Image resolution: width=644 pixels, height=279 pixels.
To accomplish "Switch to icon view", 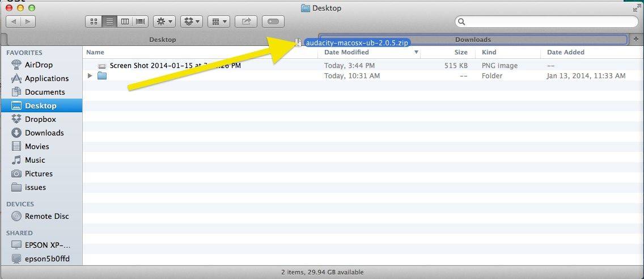I will pyautogui.click(x=94, y=22).
